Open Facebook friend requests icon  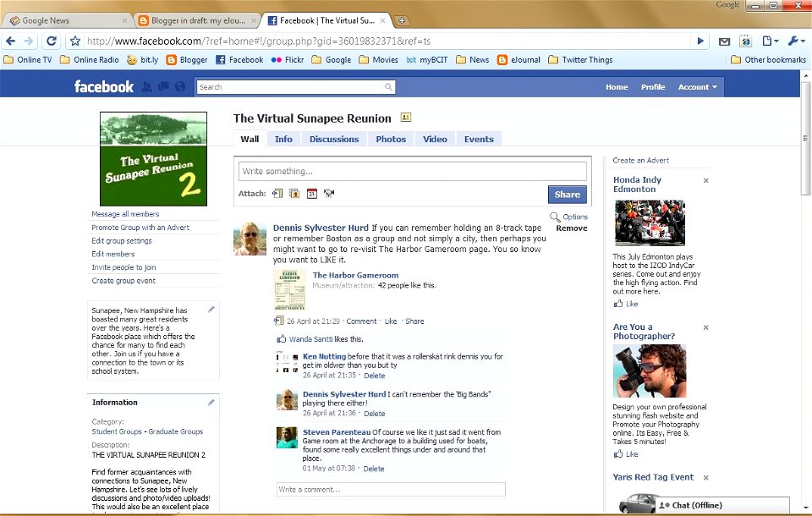[146, 86]
